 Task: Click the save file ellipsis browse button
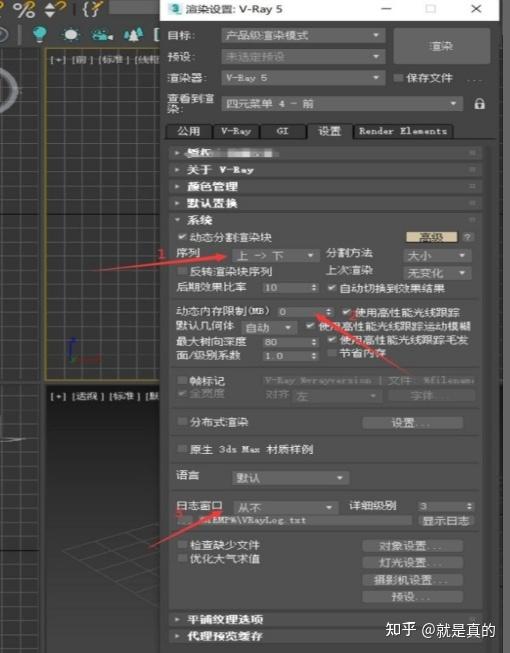[x=474, y=79]
